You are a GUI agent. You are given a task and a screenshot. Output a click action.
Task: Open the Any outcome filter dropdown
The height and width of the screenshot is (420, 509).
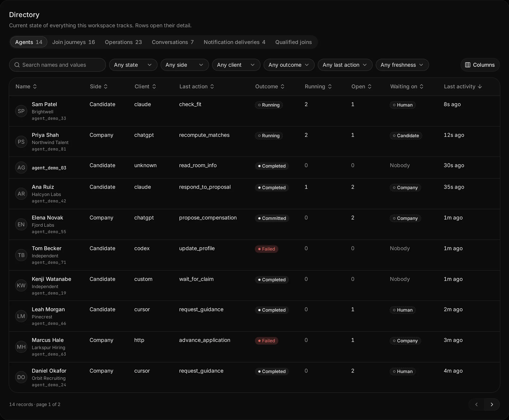[x=289, y=65]
